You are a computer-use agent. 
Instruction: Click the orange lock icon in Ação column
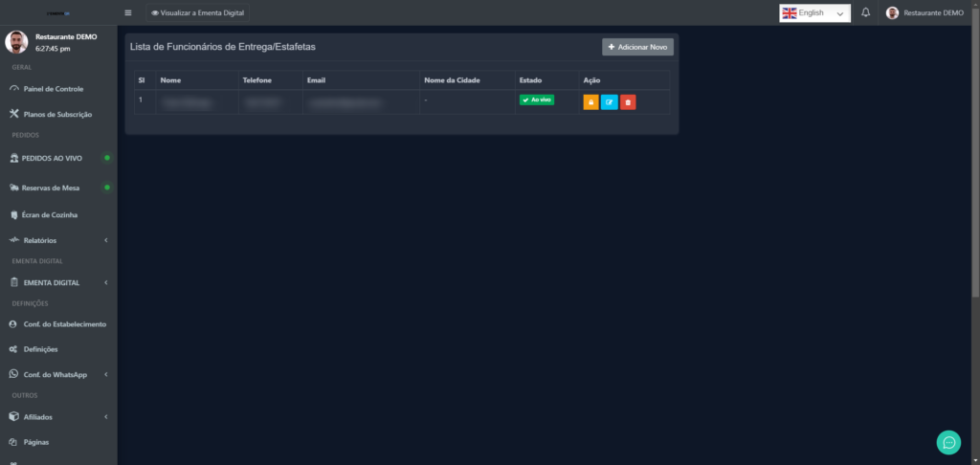pos(590,102)
